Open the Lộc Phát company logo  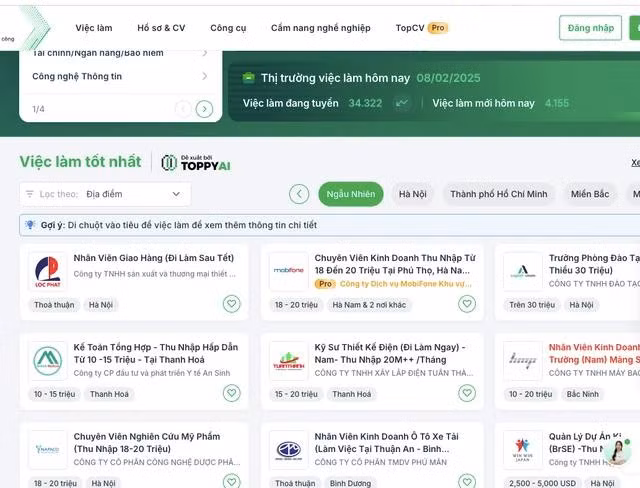tap(48, 272)
